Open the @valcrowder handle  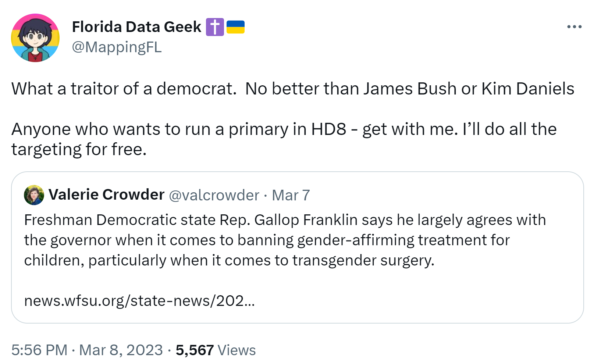(214, 195)
